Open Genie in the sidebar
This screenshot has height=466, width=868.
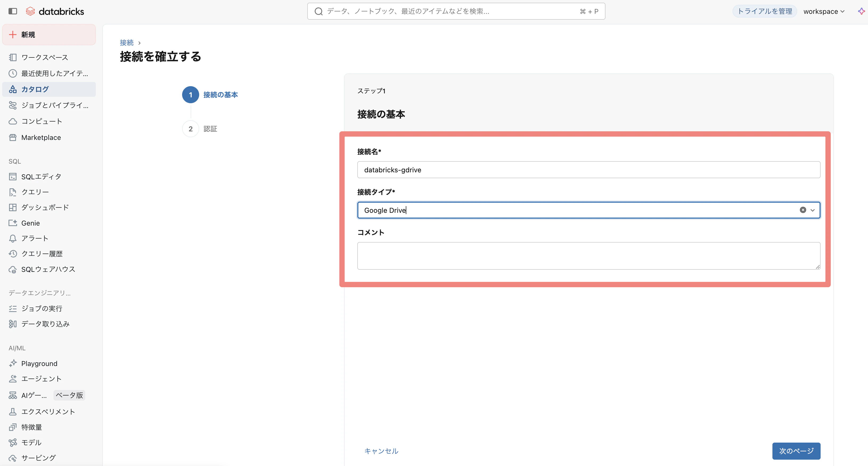click(x=30, y=223)
